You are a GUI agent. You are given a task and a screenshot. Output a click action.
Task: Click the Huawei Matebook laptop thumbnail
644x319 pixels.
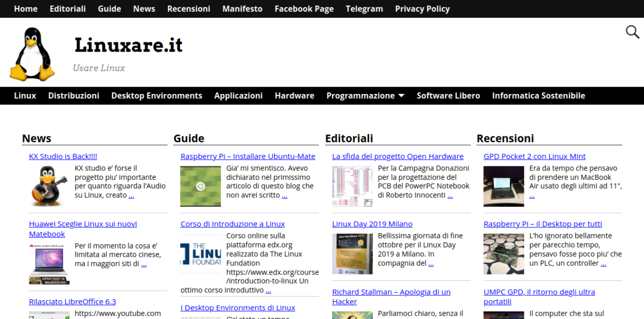[x=49, y=264]
